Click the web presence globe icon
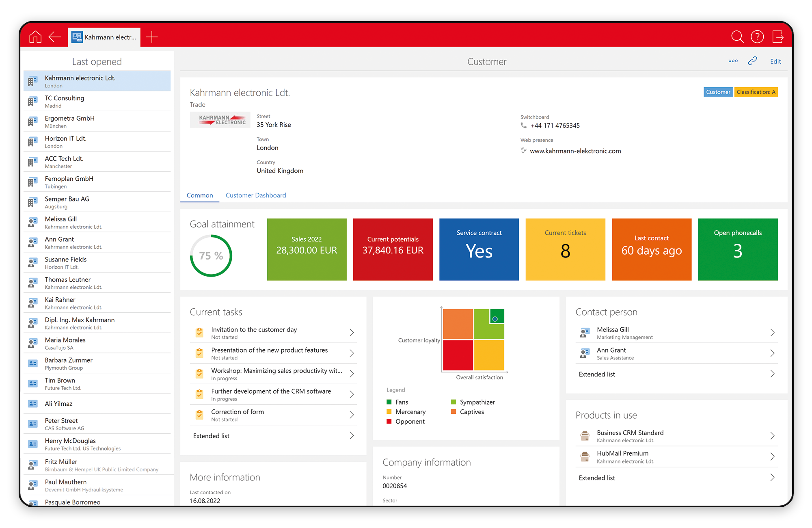The width and height of the screenshot is (812, 528). (524, 151)
